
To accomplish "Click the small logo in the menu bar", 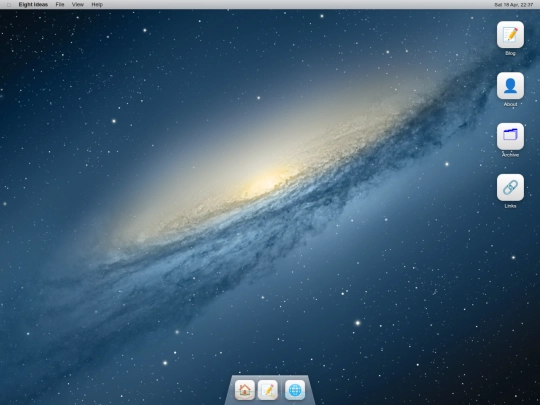I will 9,5.
